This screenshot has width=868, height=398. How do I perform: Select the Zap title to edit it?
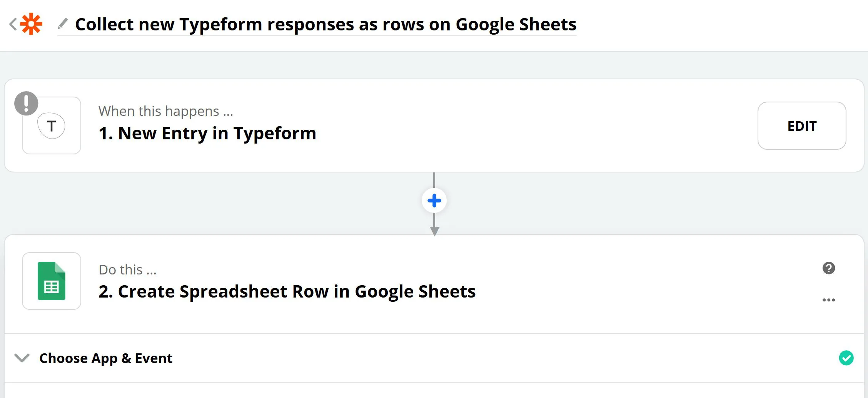[x=325, y=24]
